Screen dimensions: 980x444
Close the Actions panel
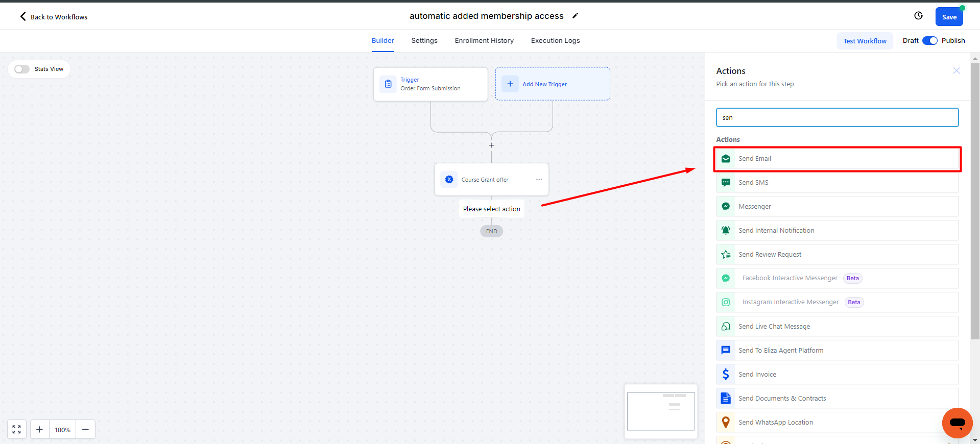pyautogui.click(x=956, y=71)
